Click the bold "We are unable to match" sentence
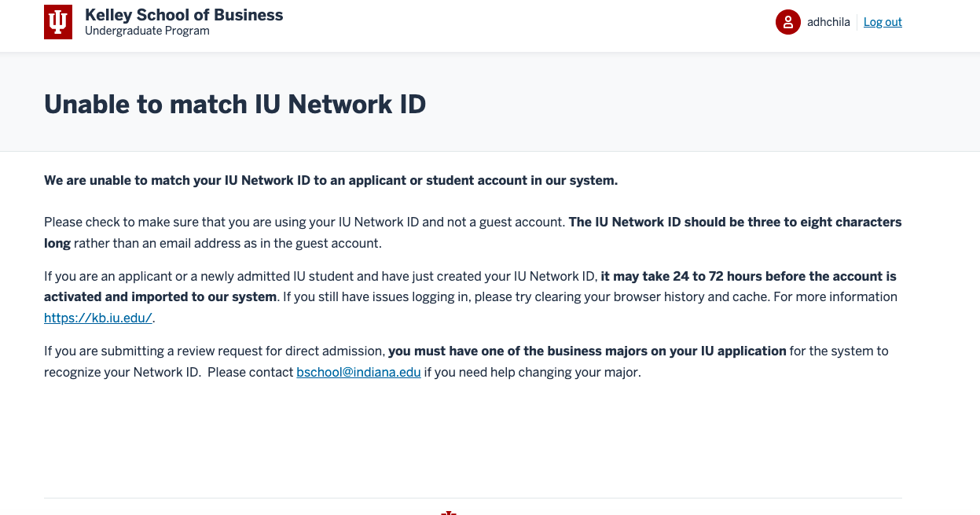The width and height of the screenshot is (980, 515). 331,180
